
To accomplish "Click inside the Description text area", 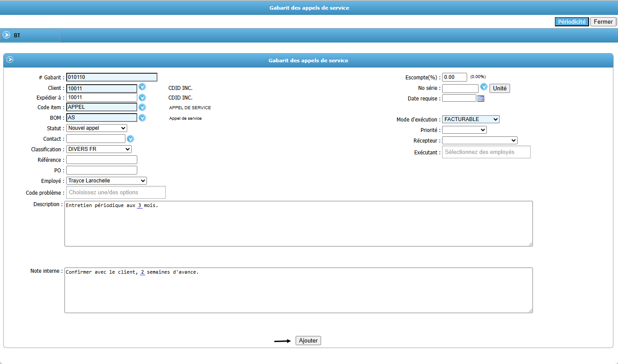I will click(299, 224).
